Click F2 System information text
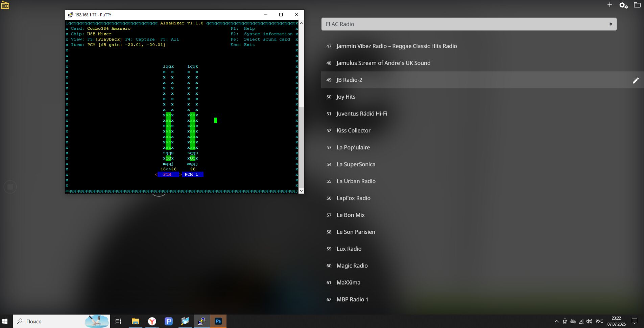This screenshot has width=644, height=328. pos(262,34)
